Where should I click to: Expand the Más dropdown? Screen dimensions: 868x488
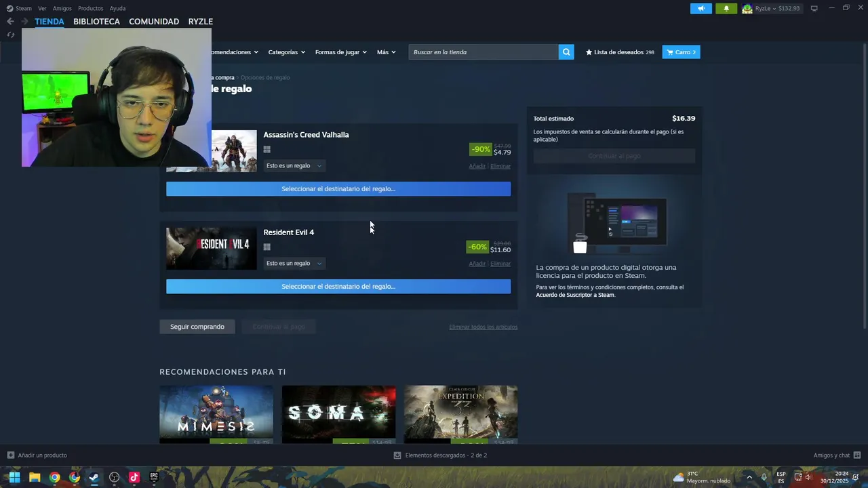coord(386,52)
